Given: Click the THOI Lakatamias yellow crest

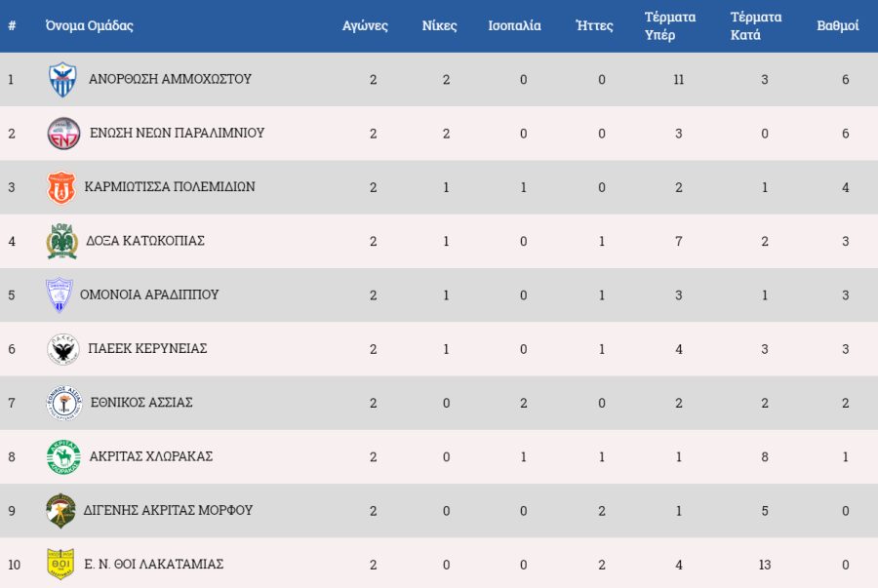Looking at the screenshot, I should pyautogui.click(x=60, y=564).
